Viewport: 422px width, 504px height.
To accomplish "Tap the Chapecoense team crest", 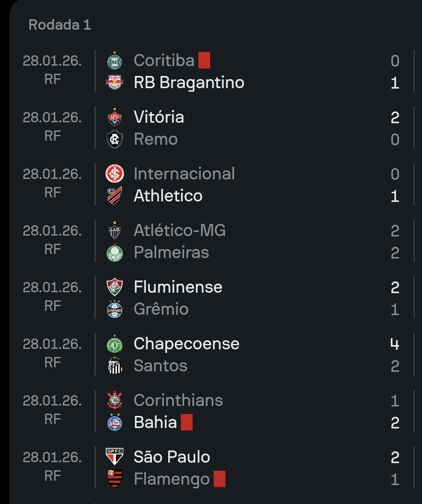I will (115, 344).
